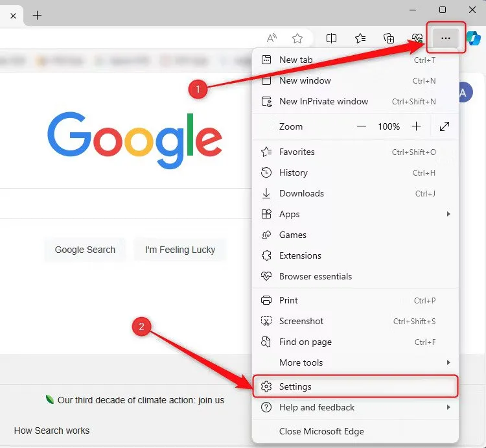Viewport: 486px width, 448px height.
Task: Choose Close Microsoft Edge
Action: coord(355,432)
